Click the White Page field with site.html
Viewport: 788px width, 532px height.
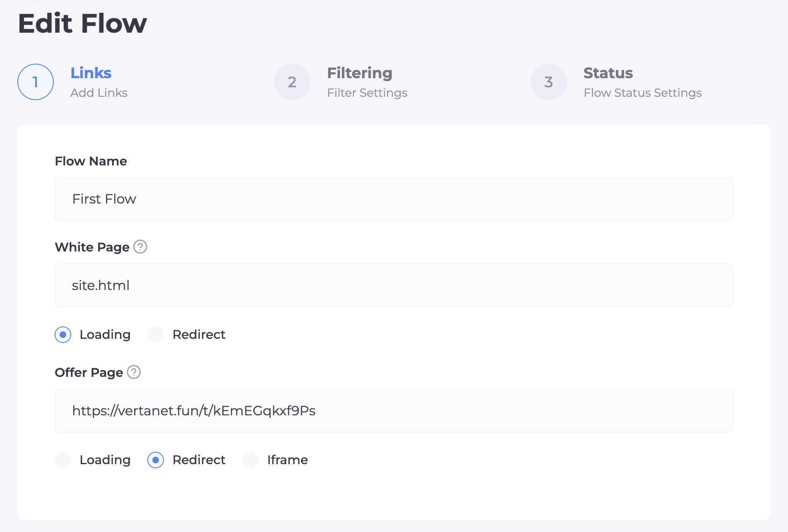click(x=394, y=285)
